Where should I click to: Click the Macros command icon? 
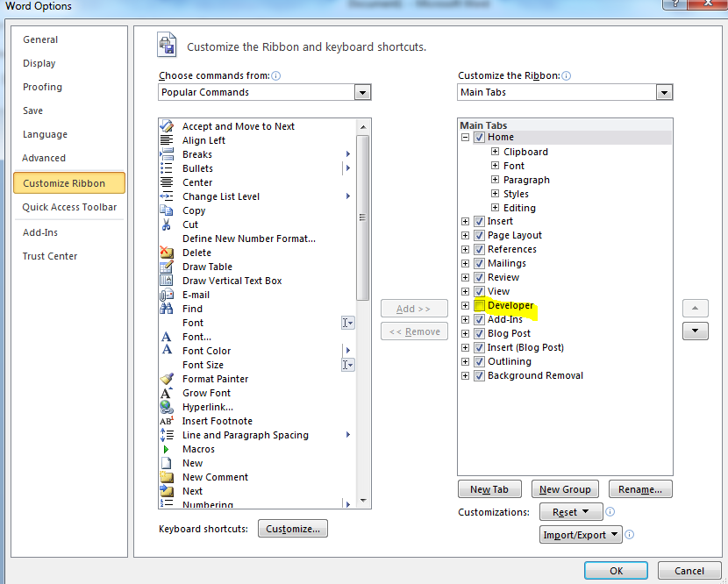point(167,449)
